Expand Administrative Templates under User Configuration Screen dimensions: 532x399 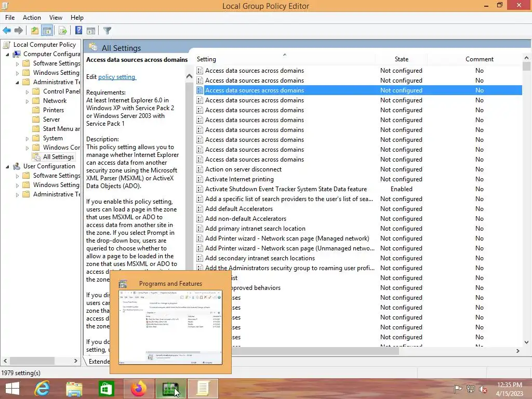pos(17,195)
